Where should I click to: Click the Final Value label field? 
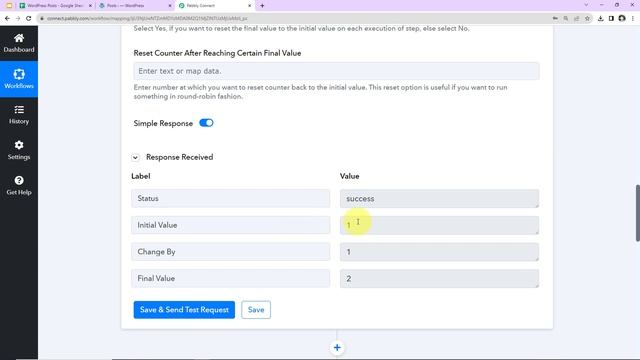[231, 278]
